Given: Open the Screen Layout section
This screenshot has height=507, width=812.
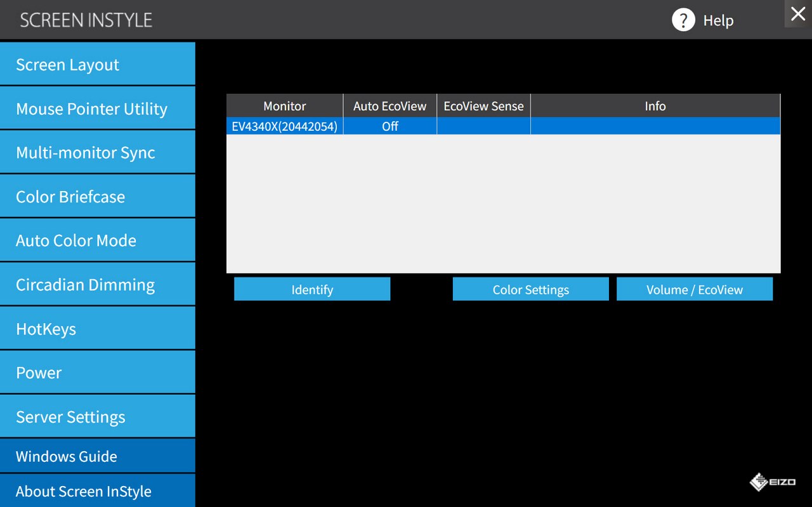Looking at the screenshot, I should (98, 64).
